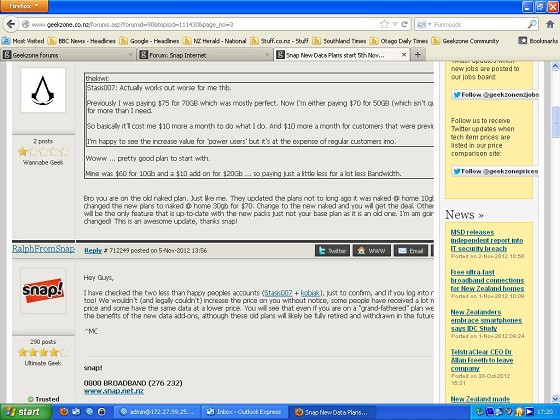560x420 pixels.
Task: Open kobiak user link in post
Action: (310, 293)
